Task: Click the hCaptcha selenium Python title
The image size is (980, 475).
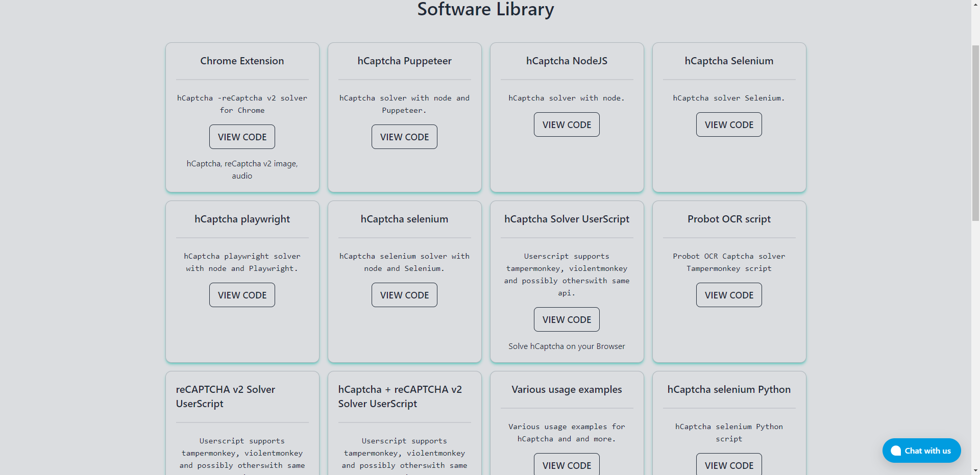Action: 729,389
